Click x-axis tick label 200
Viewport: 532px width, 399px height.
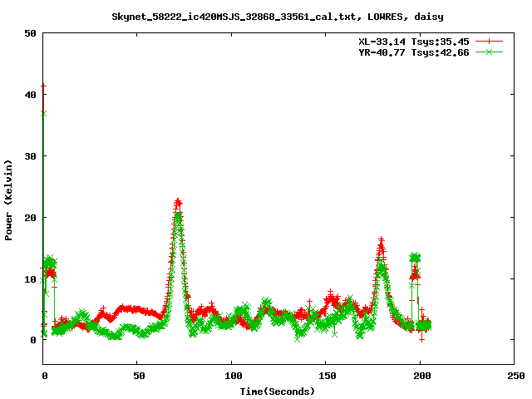click(x=422, y=376)
